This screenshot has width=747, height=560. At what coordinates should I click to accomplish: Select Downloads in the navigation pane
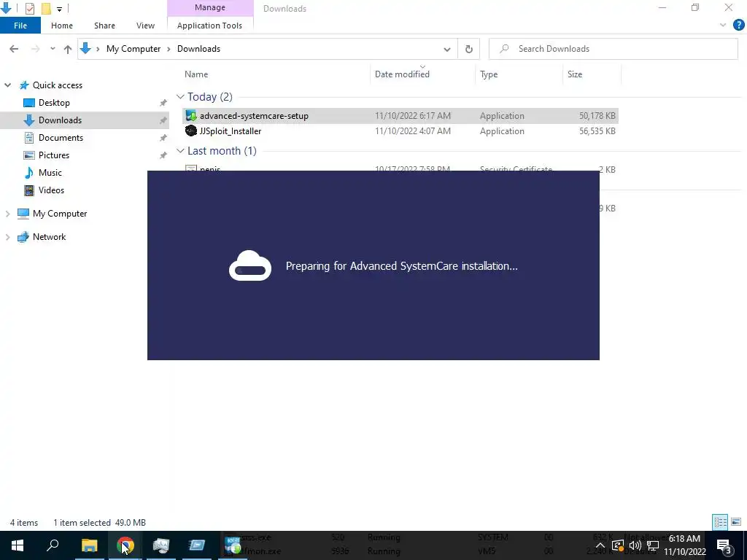pos(60,120)
